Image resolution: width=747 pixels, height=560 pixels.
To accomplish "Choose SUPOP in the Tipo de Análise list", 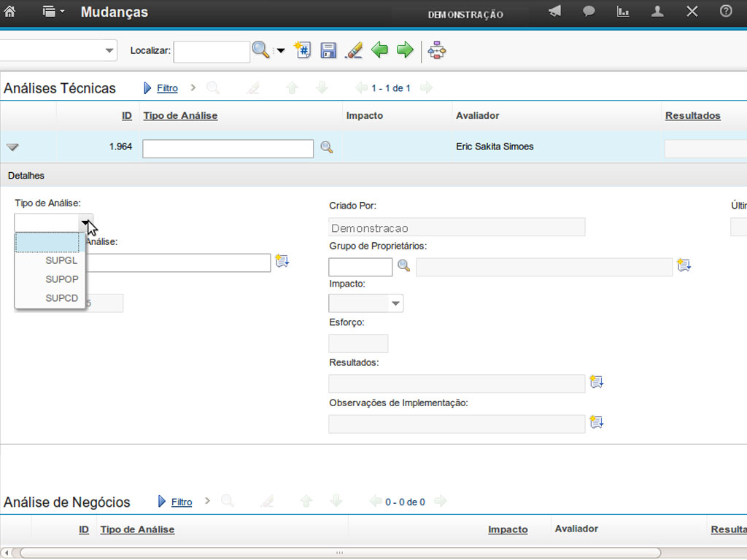I will 61,279.
